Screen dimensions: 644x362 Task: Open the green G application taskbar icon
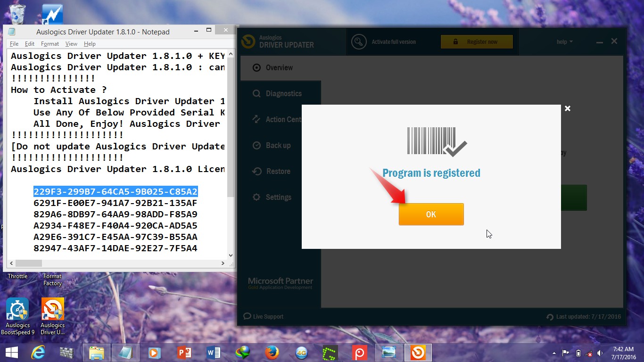pos(330,353)
